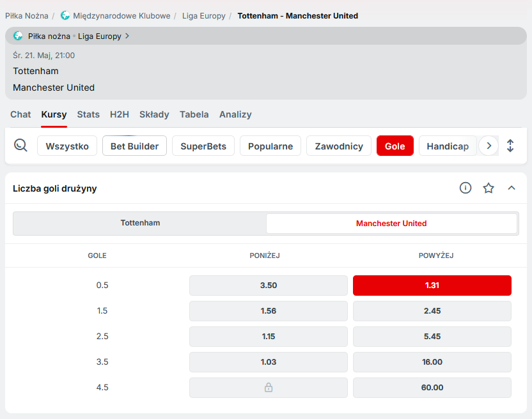Click the football globe icon in match header
The image size is (532, 419).
(x=18, y=36)
